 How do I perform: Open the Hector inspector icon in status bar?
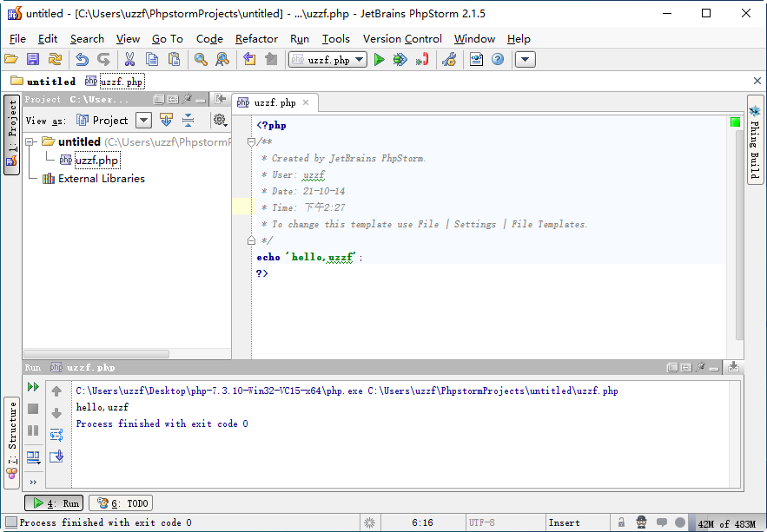(642, 522)
